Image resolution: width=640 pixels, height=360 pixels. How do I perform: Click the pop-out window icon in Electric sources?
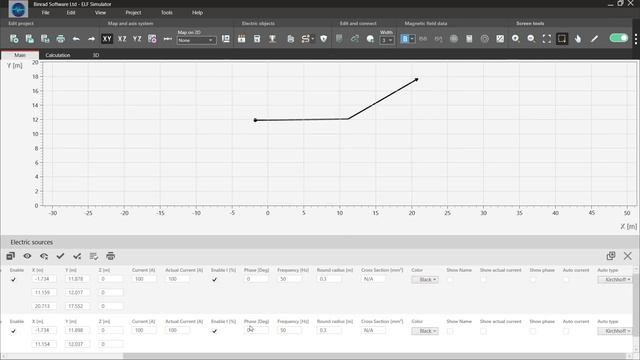pos(611,256)
